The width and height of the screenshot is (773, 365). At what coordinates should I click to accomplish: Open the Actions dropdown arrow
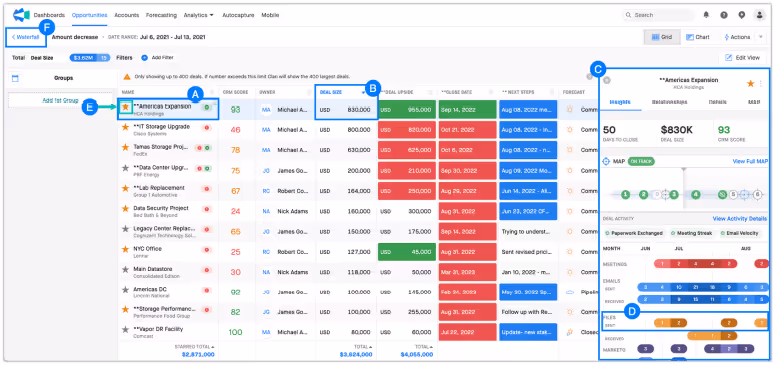[760, 37]
